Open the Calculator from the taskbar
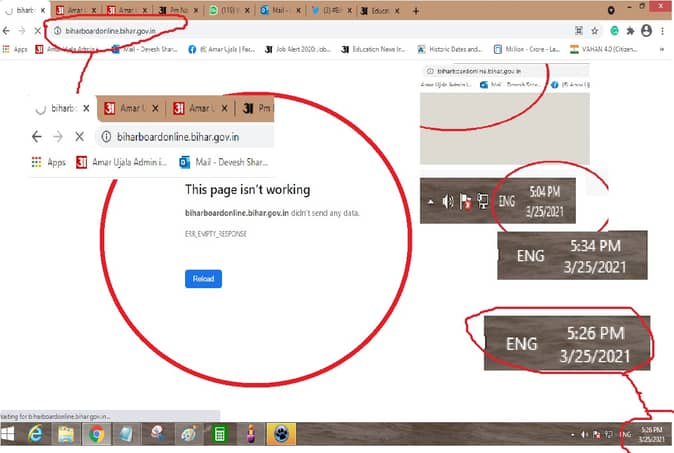This screenshot has width=674, height=453. [x=219, y=435]
